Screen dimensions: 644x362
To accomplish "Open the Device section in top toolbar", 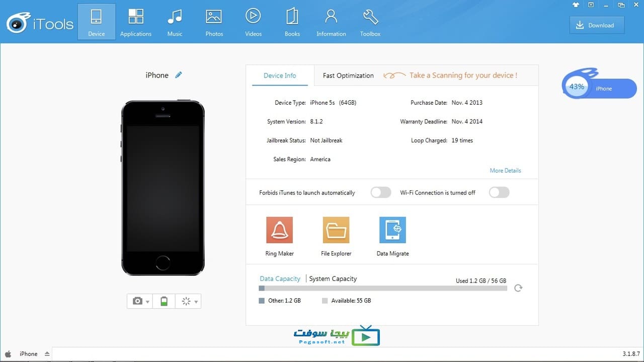I will (x=96, y=22).
